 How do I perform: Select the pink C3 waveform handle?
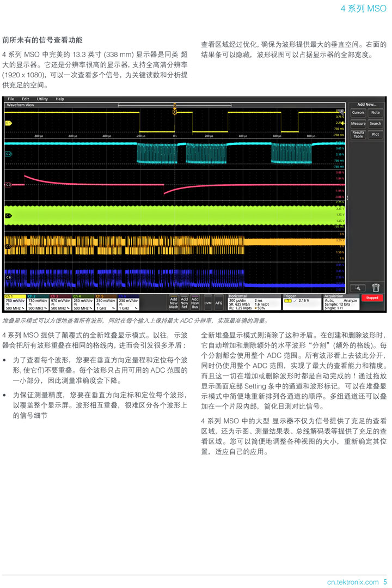(x=8, y=185)
